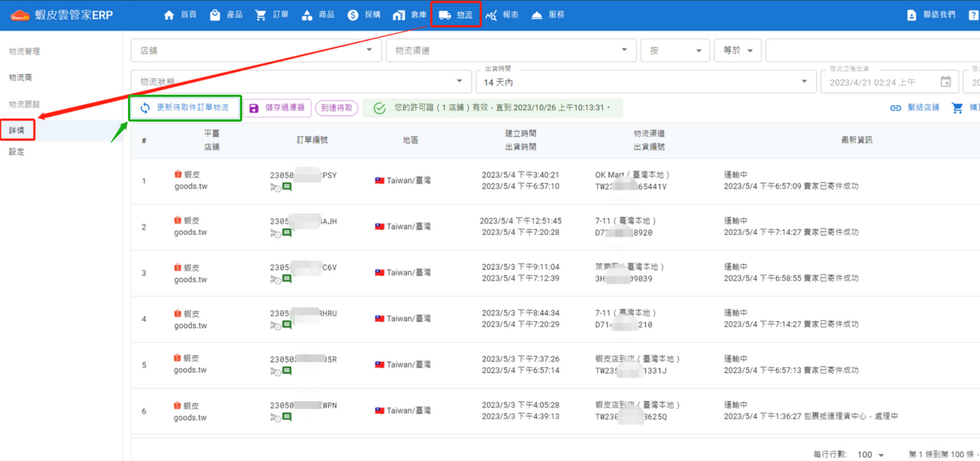Click the shipped-tag icon on the order ending PSY
Image resolution: width=980 pixels, height=461 pixels.
coord(275,188)
